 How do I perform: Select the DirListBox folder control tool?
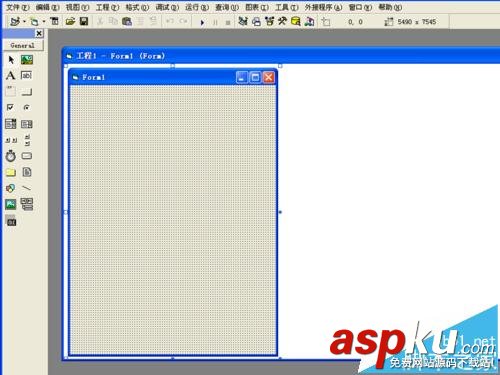click(x=11, y=172)
